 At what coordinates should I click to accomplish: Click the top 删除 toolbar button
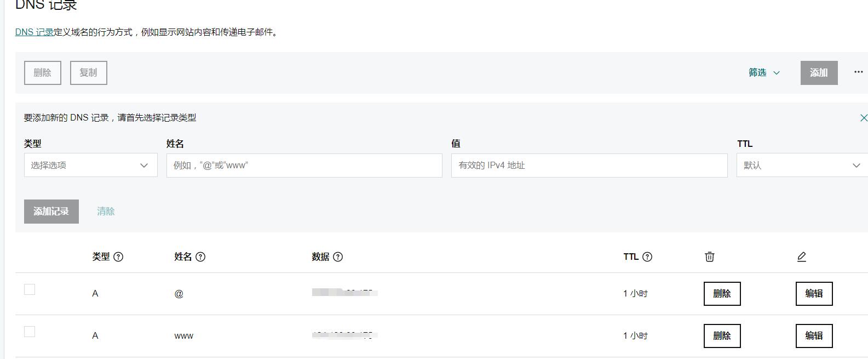tap(43, 73)
